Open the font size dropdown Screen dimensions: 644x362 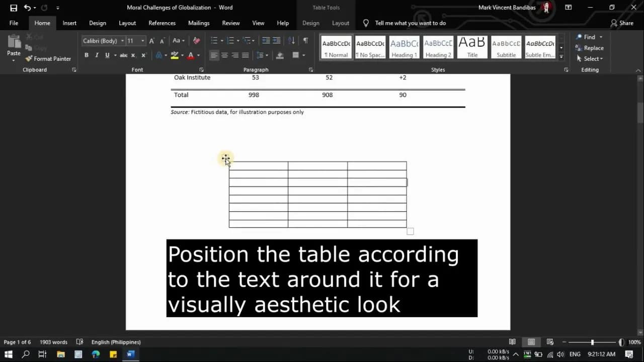click(x=143, y=41)
